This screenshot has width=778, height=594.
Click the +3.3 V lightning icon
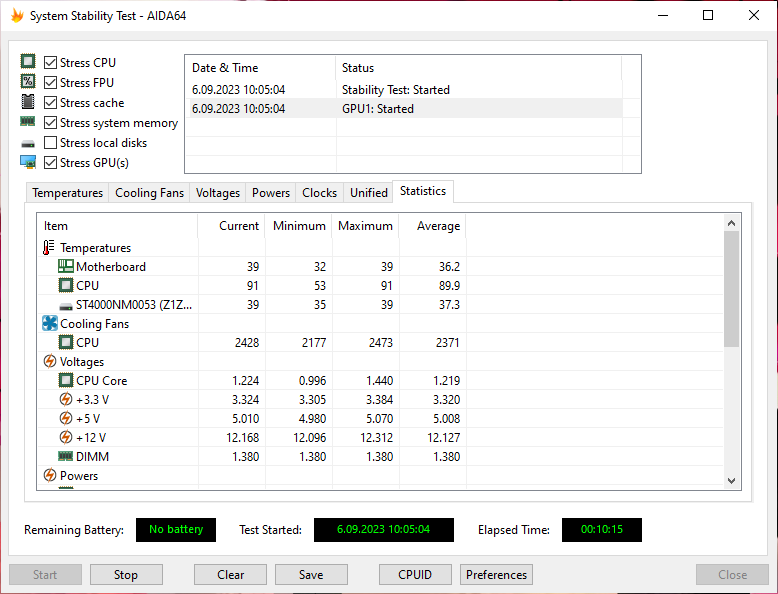65,399
